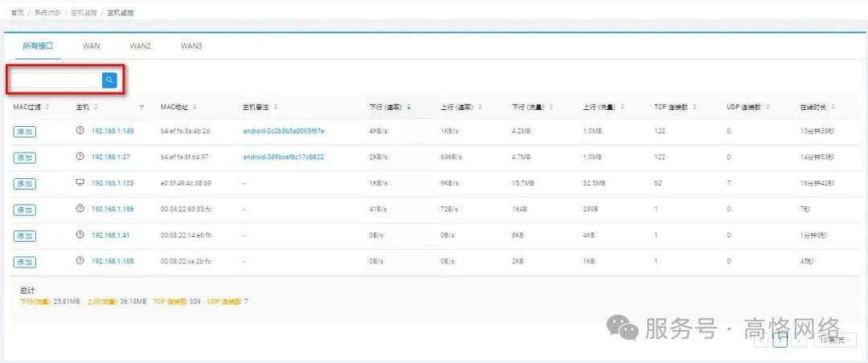Click remark android-389bcef8c17c8822
868x363 pixels.
[284, 157]
